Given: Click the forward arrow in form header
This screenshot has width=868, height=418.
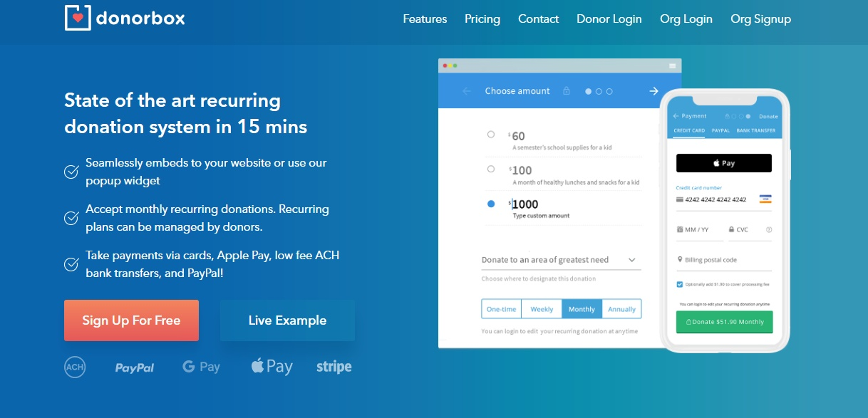Looking at the screenshot, I should [x=653, y=91].
